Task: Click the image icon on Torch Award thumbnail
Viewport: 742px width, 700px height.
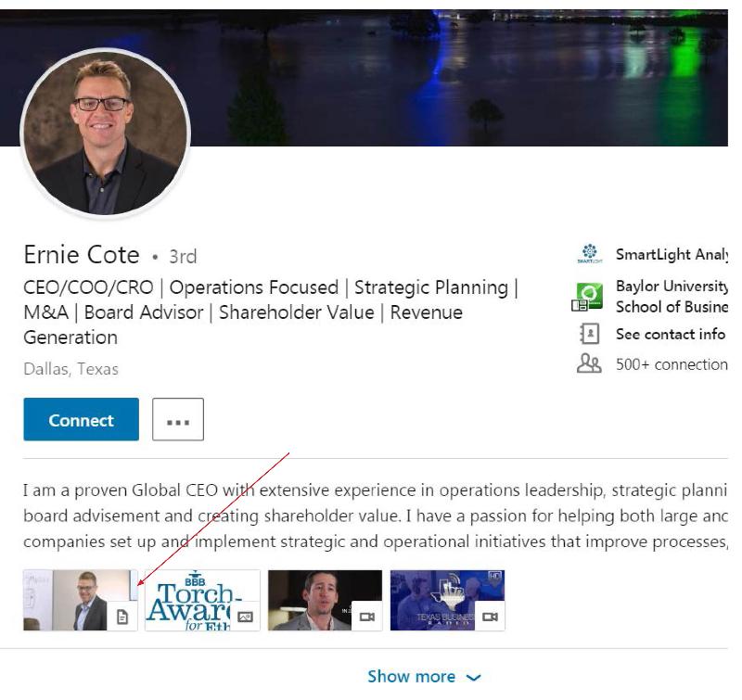Action: click(246, 617)
